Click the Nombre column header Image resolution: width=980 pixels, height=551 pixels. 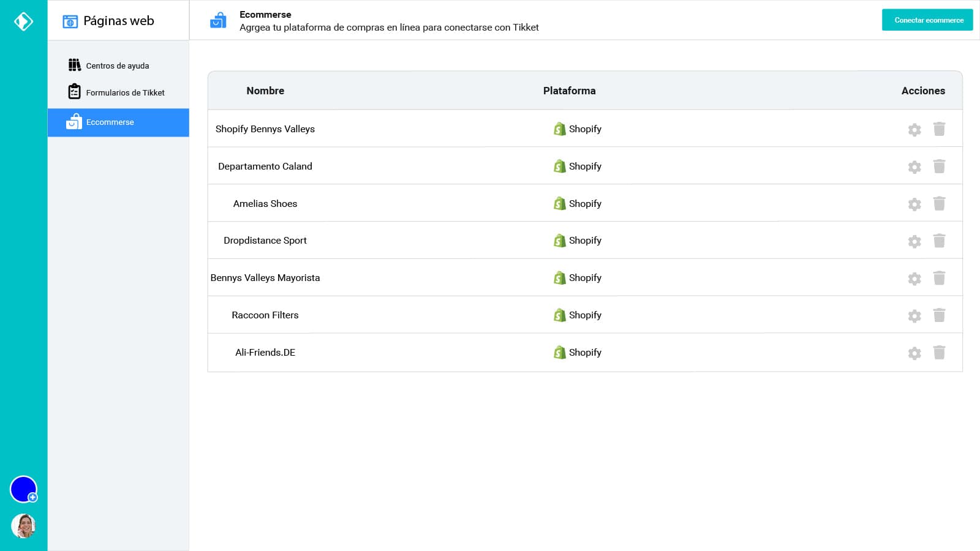pos(265,91)
